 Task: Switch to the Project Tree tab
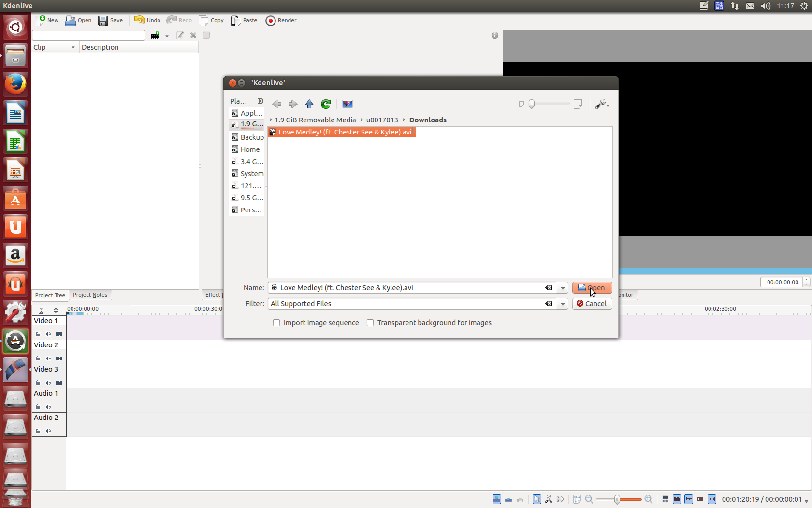point(50,295)
